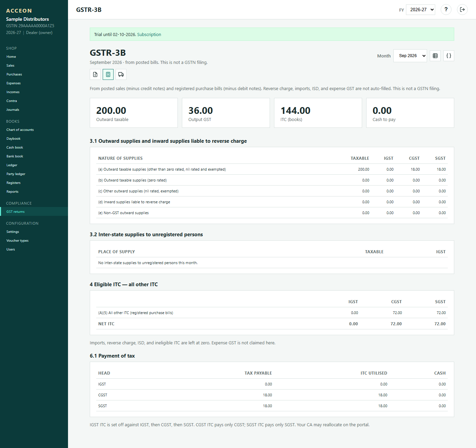Open Reports in sidebar

coord(13,192)
